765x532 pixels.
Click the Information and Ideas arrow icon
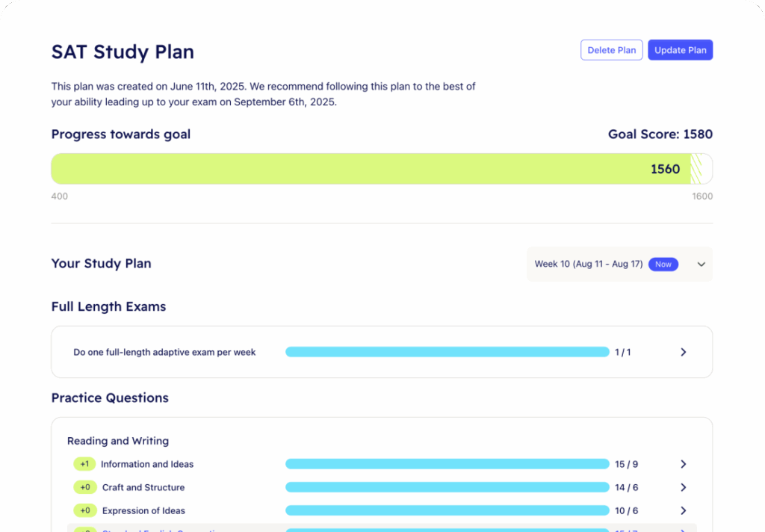683,464
